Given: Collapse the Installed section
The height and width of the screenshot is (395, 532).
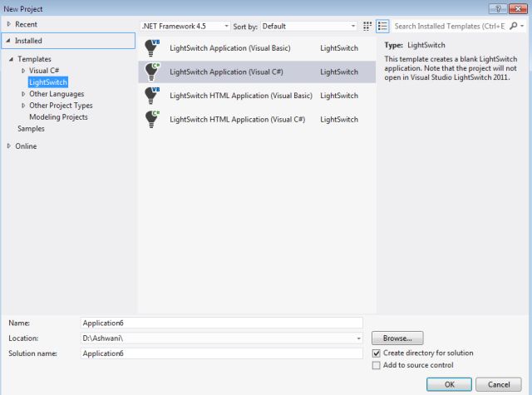Looking at the screenshot, I should 8,41.
